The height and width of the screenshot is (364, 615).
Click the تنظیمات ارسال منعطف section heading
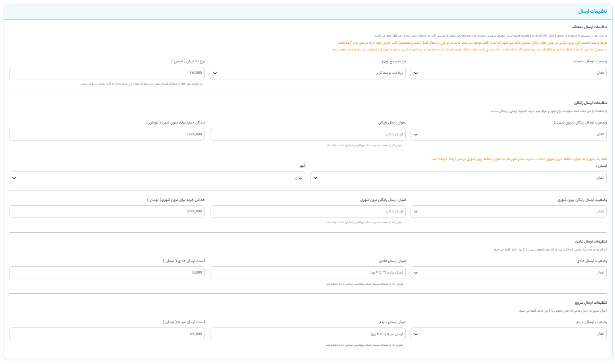[x=589, y=27]
